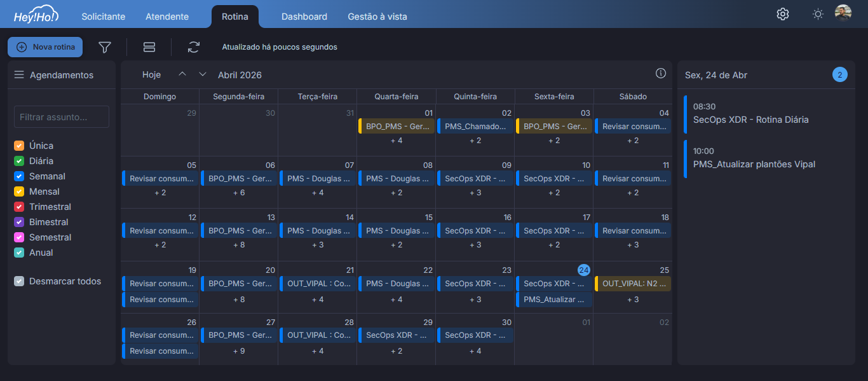Toggle the Mensal checkbox
This screenshot has height=381, width=868.
click(x=19, y=191)
